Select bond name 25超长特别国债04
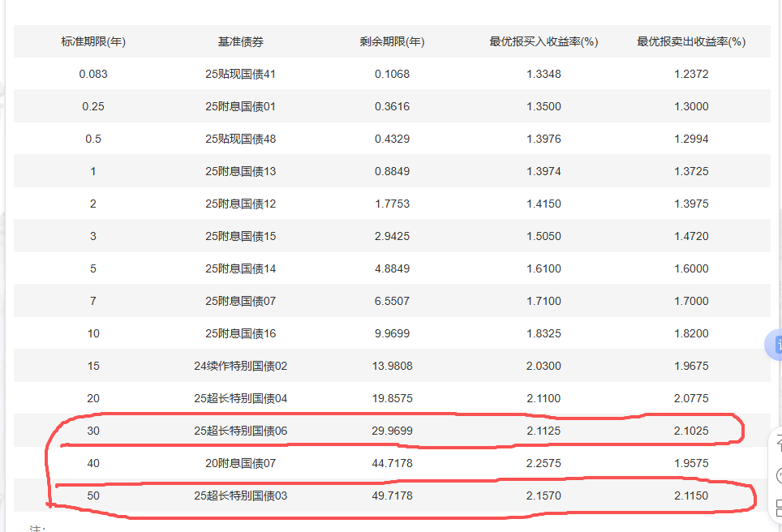This screenshot has width=782, height=532. (x=240, y=398)
